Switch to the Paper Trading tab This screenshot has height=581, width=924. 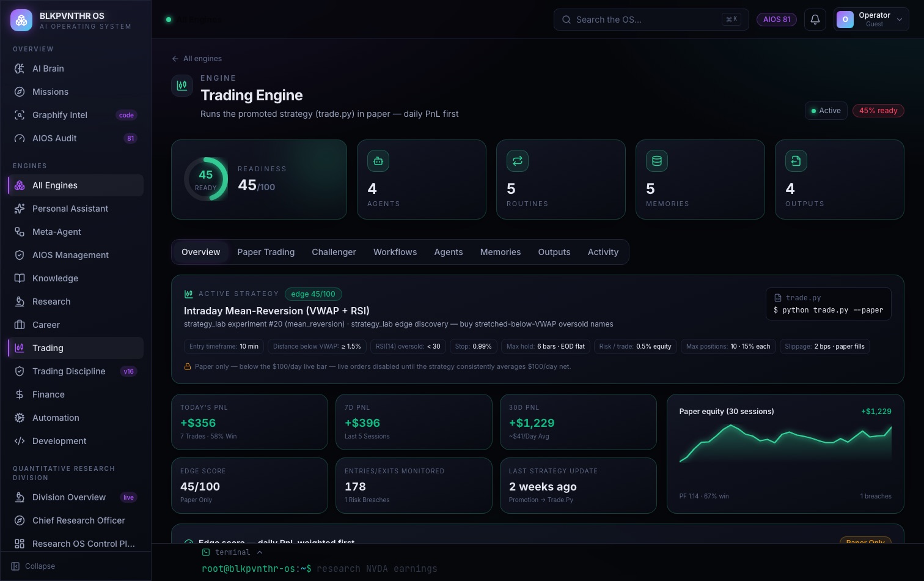[266, 252]
